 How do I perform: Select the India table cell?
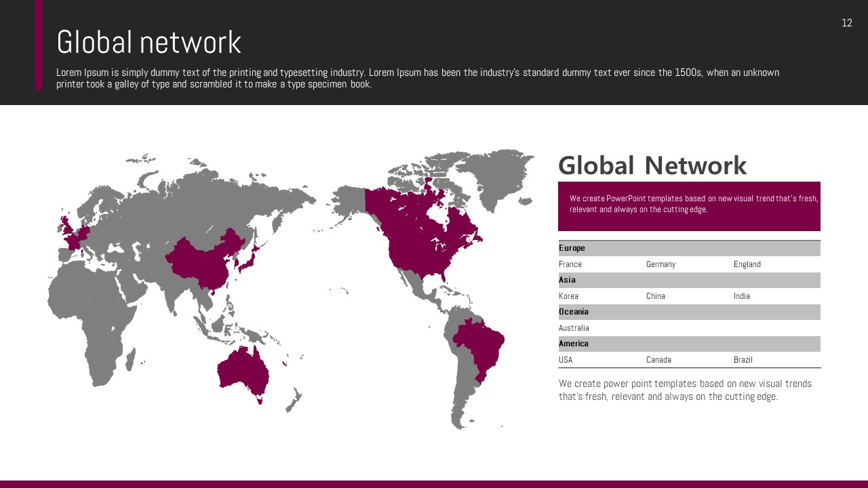point(741,296)
